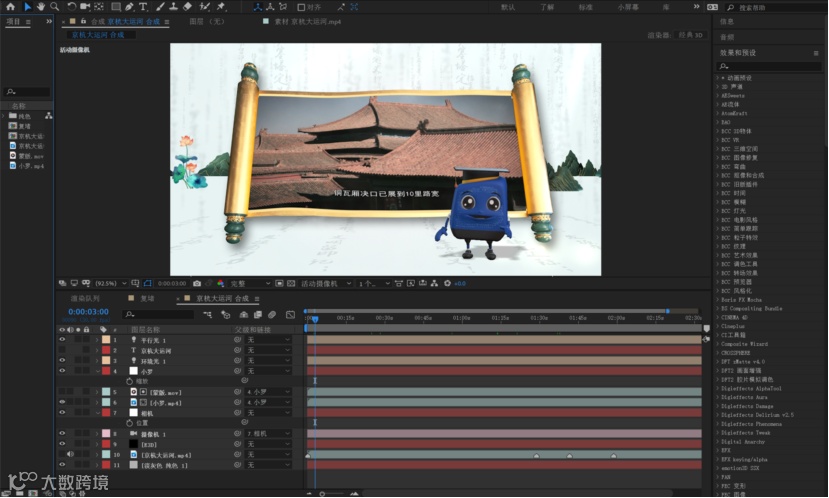Select the 标准 workspace
The image size is (829, 498).
coord(585,7)
